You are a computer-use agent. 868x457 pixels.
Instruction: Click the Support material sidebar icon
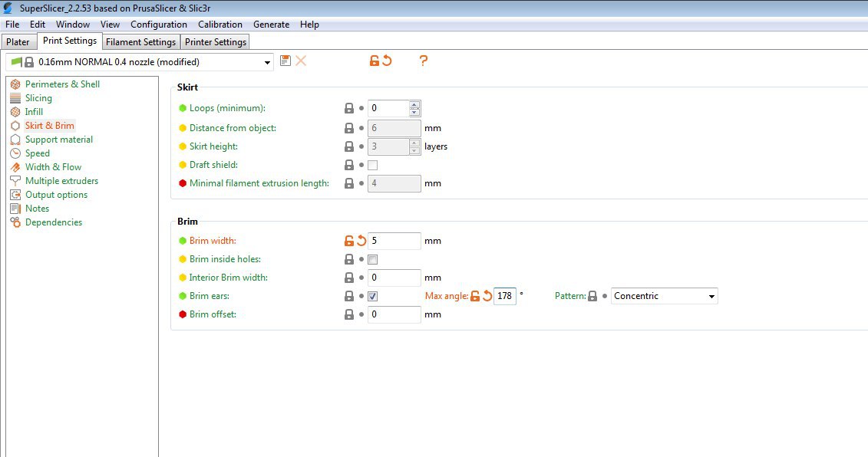pos(15,140)
